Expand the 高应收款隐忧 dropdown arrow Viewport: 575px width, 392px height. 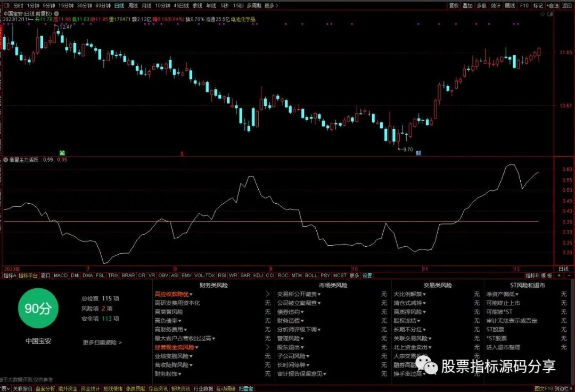point(191,295)
